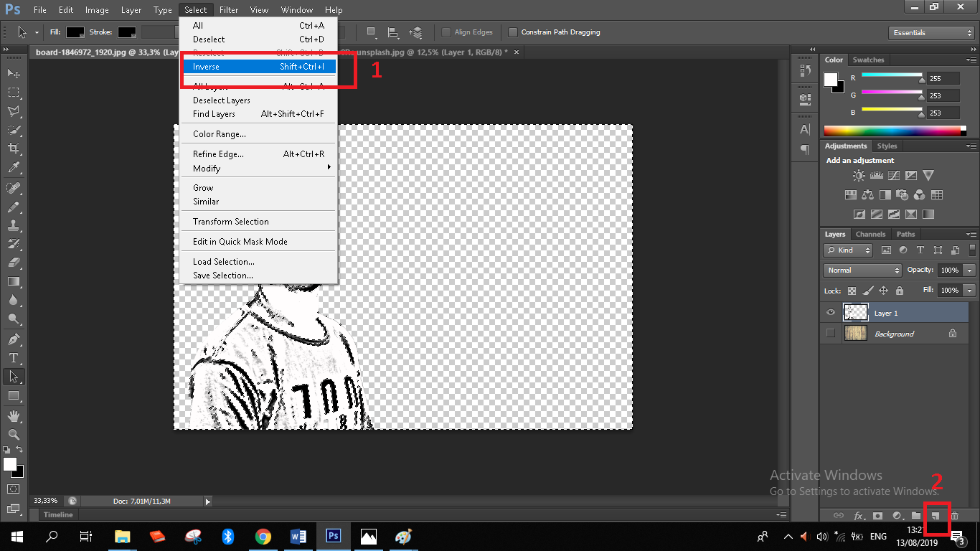Select the Eyedropper tool
The width and height of the screenshot is (980, 551).
pyautogui.click(x=13, y=168)
